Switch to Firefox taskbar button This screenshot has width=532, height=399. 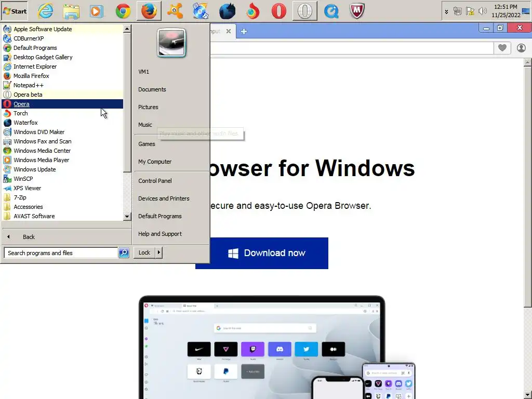click(149, 11)
